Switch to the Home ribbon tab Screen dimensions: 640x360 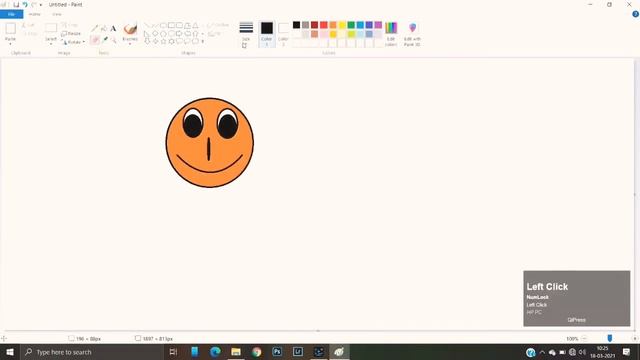(x=34, y=14)
